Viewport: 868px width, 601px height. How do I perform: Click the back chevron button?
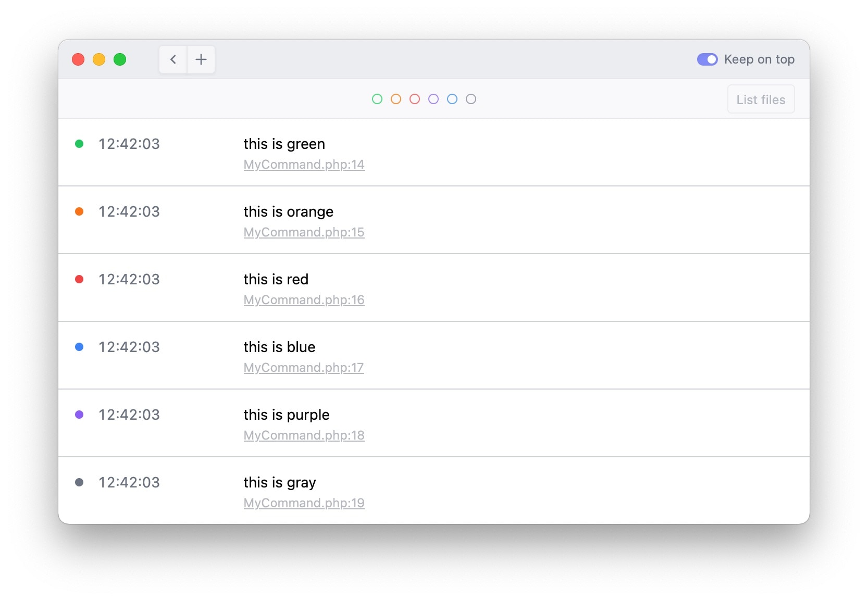pyautogui.click(x=173, y=59)
